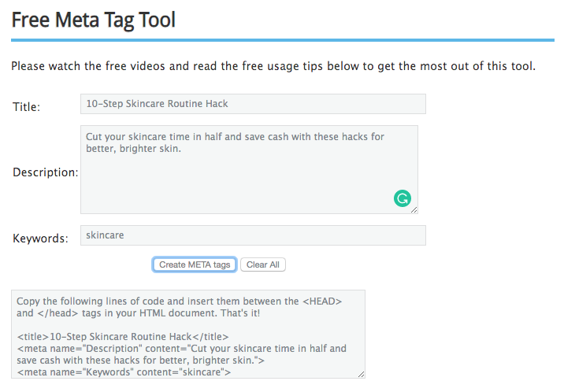
Task: Click the <title> line in generated code
Action: pyautogui.click(x=123, y=337)
